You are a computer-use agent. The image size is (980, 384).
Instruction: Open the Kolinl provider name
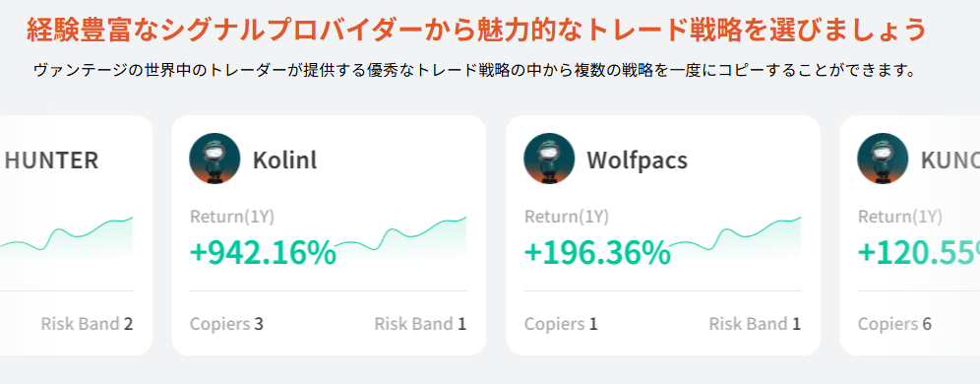coord(284,160)
